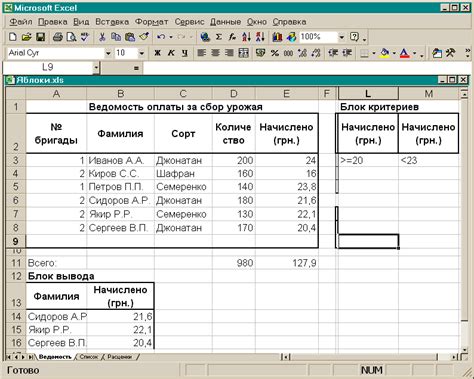Decrease indent icon
The image size is (474, 379).
(x=333, y=53)
